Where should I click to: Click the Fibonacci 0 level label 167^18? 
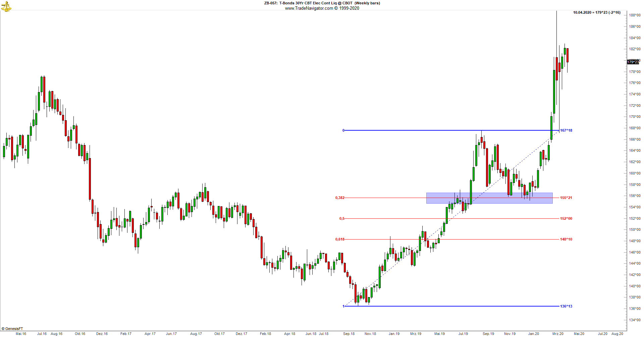tap(566, 130)
